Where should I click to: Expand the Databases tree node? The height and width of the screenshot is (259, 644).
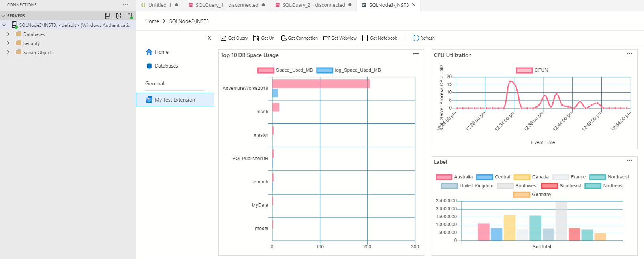(x=8, y=34)
